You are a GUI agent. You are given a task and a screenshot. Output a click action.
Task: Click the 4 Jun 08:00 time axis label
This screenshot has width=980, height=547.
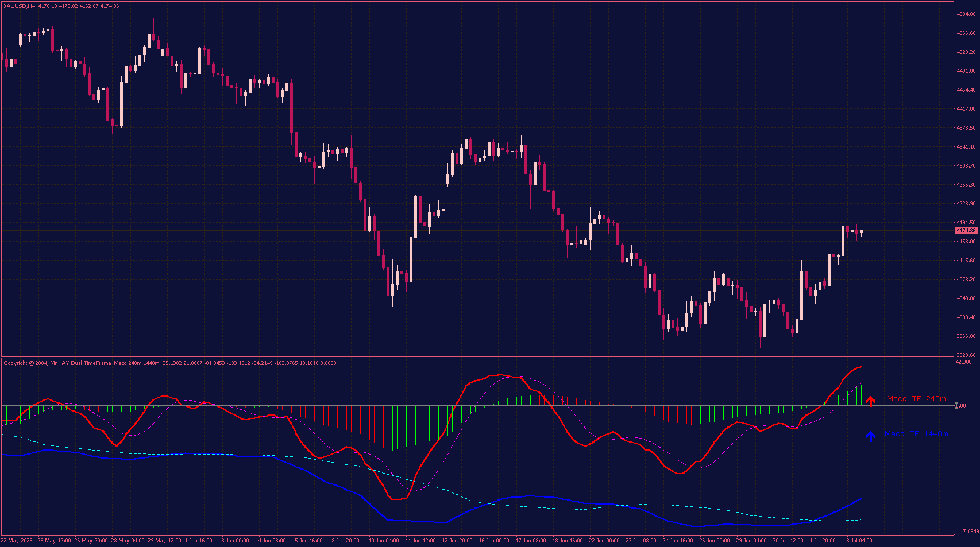(x=272, y=541)
